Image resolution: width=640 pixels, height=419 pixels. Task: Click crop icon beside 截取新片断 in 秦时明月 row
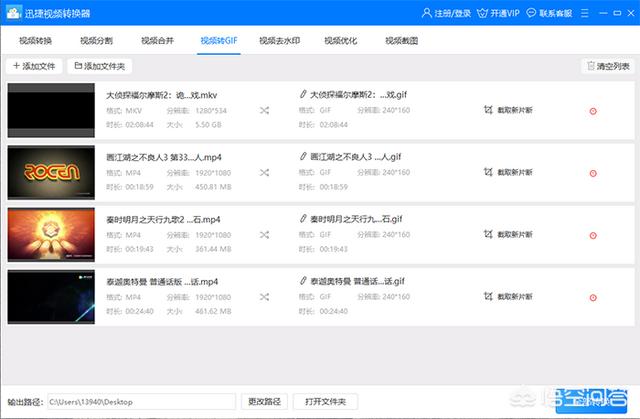click(x=488, y=234)
